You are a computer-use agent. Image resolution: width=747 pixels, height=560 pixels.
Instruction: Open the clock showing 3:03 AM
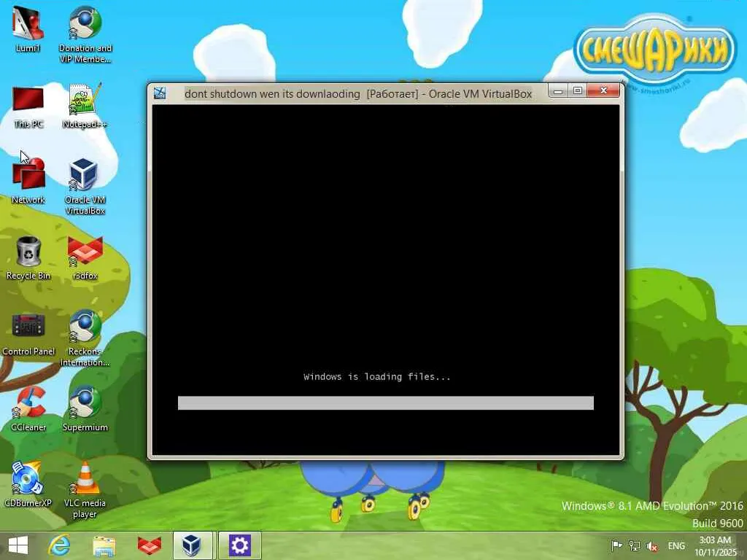[x=715, y=545]
